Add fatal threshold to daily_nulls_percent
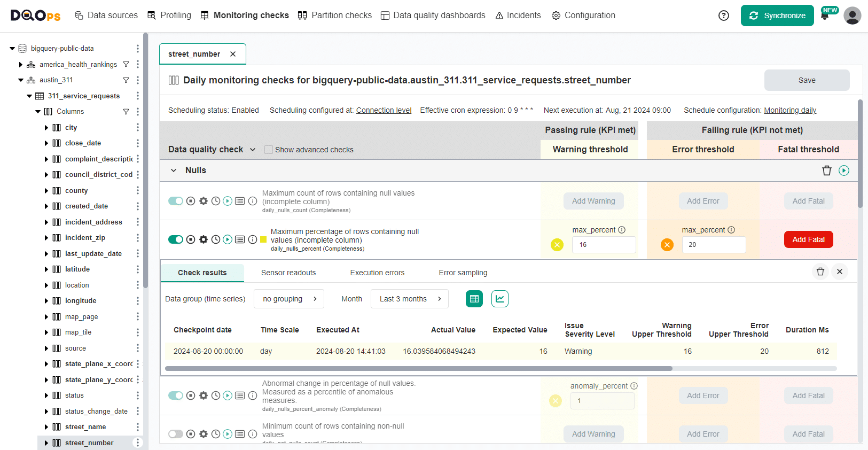The height and width of the screenshot is (450, 868). [808, 239]
